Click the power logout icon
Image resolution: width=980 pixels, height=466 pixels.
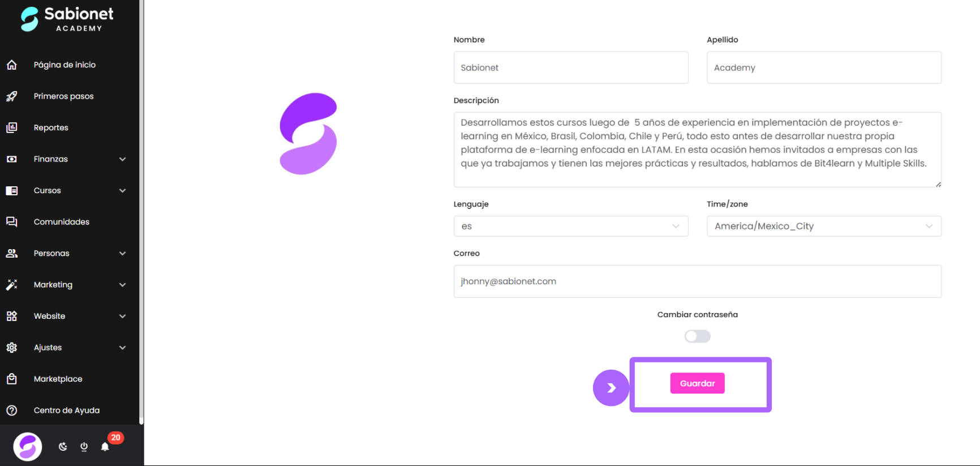[84, 447]
